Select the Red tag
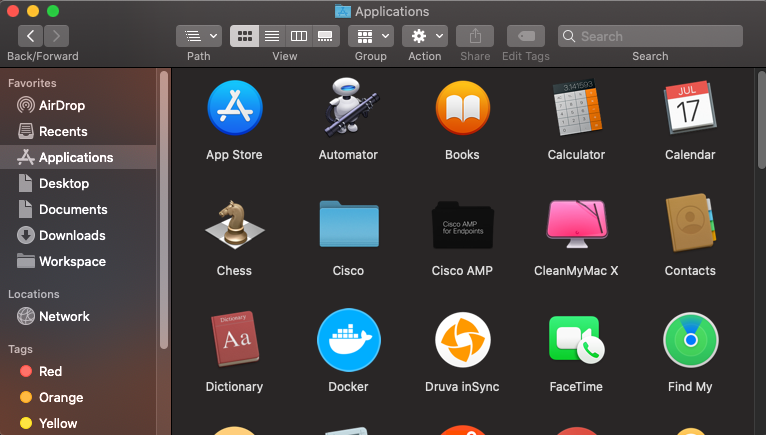 [78, 371]
